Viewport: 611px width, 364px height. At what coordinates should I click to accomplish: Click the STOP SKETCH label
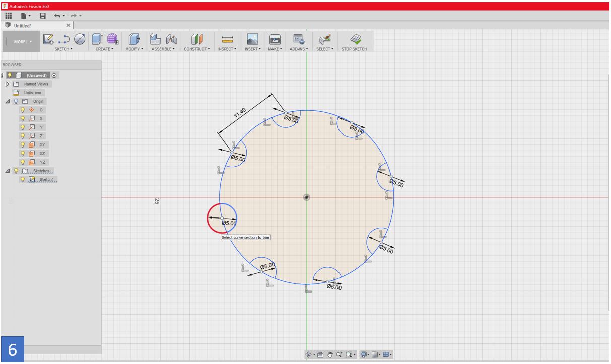point(354,49)
